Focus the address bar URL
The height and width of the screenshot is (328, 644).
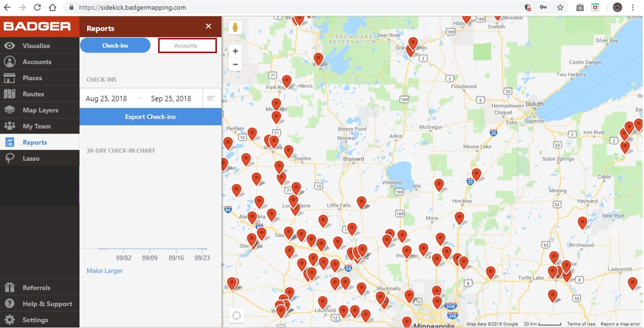132,8
